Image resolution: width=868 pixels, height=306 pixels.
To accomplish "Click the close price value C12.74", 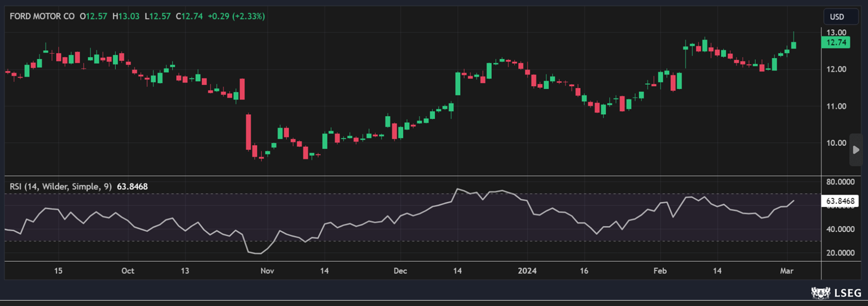I will coord(189,16).
